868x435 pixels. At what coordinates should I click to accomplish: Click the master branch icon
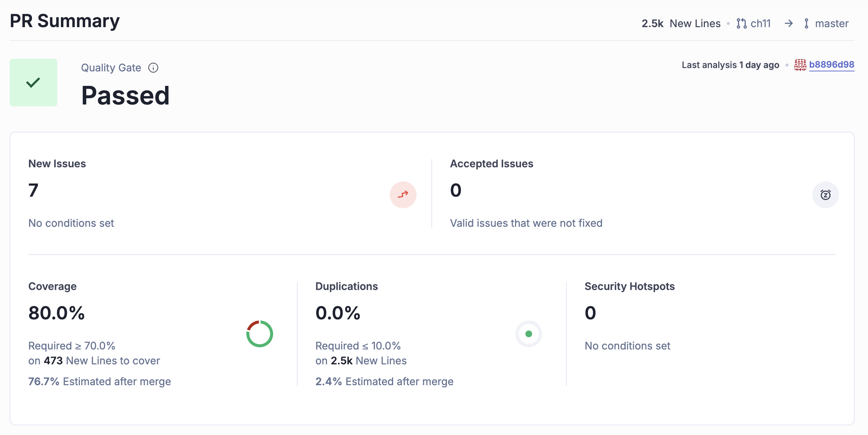(x=806, y=23)
